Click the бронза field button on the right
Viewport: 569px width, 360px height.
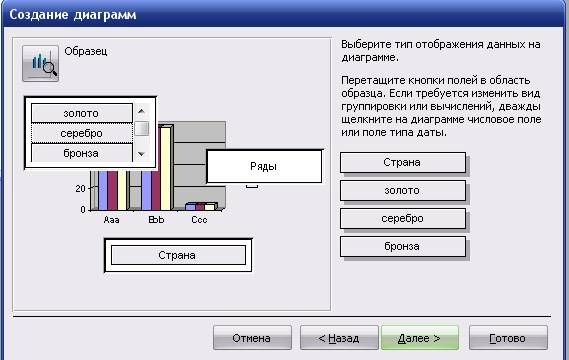(x=403, y=246)
